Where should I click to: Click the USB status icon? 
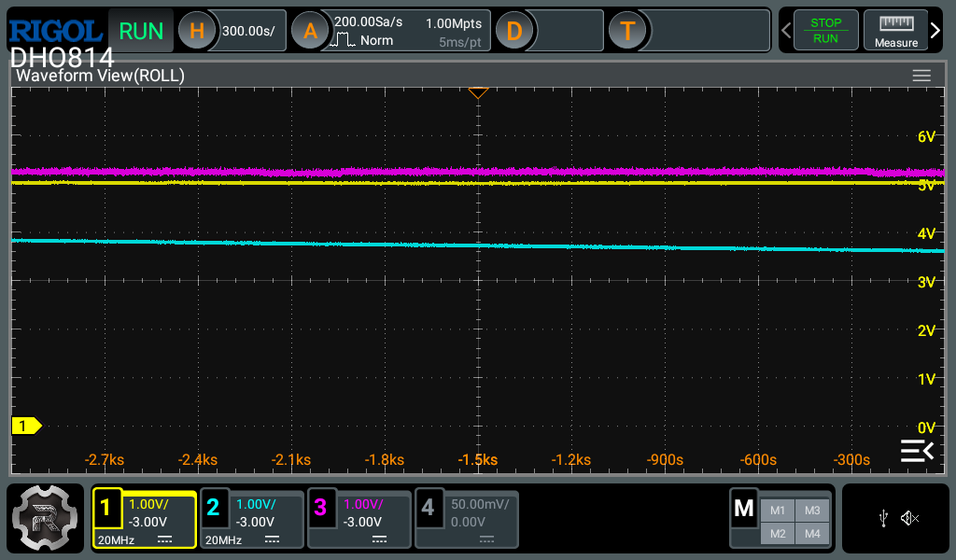(x=883, y=518)
